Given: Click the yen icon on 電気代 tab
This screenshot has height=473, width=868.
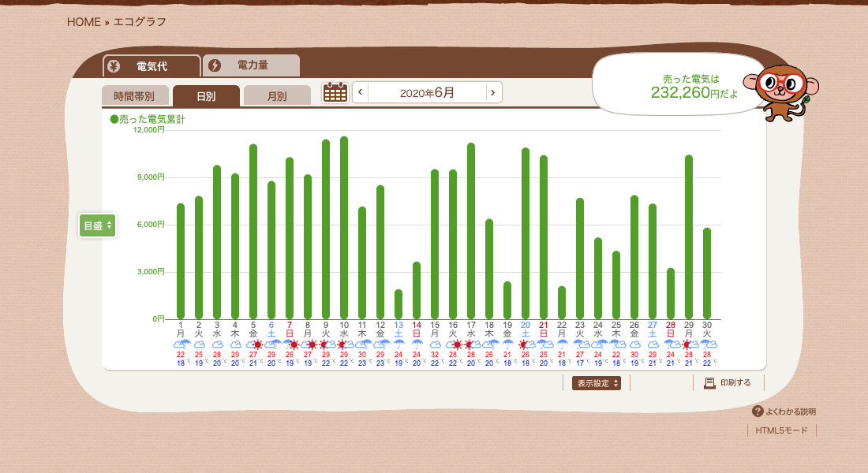Looking at the screenshot, I should pos(114,66).
